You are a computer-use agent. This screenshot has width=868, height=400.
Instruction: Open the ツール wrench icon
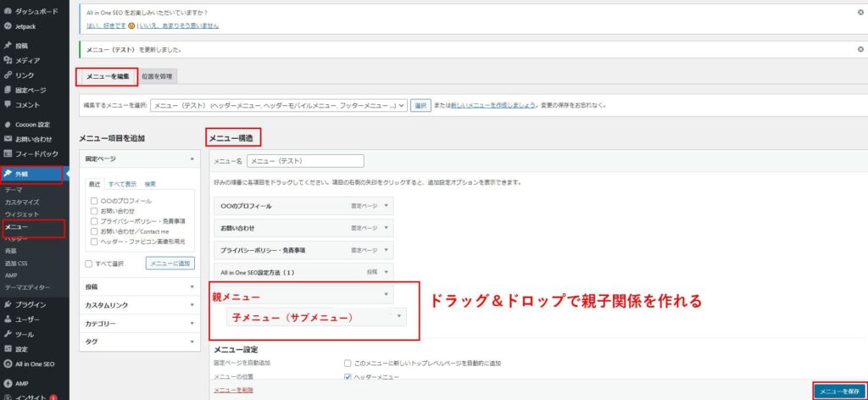click(x=8, y=334)
